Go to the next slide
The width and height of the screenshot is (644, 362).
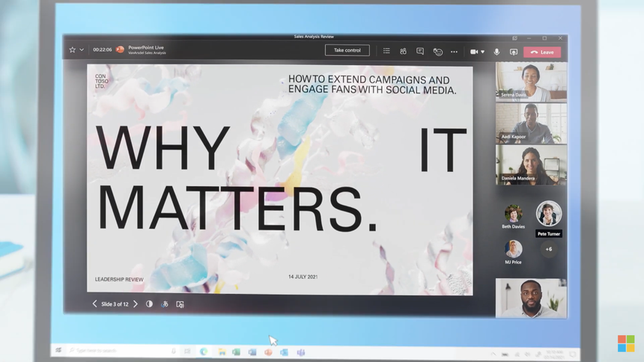[136, 304]
